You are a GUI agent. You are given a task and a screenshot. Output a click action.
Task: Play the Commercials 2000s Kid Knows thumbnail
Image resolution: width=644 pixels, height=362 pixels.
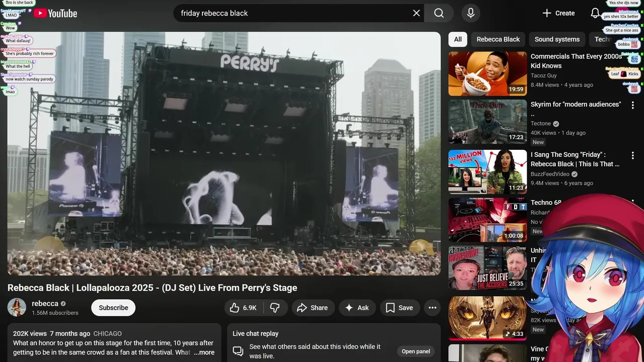(x=488, y=74)
